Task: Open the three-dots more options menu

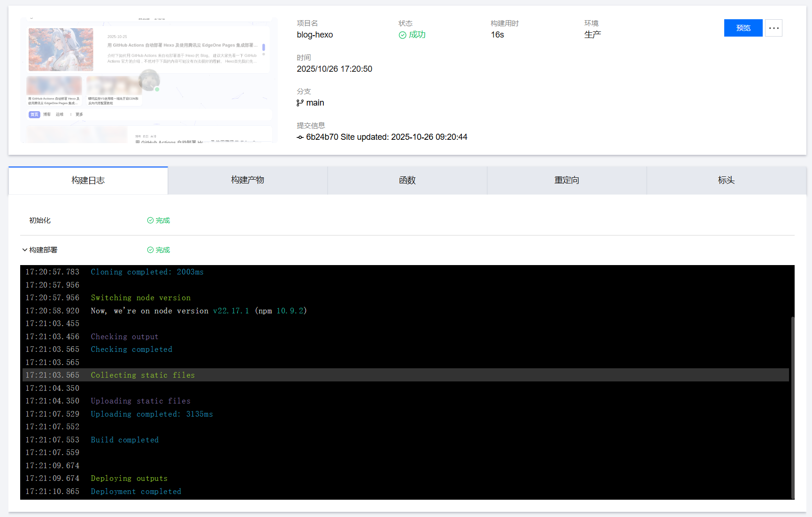Action: (x=774, y=28)
